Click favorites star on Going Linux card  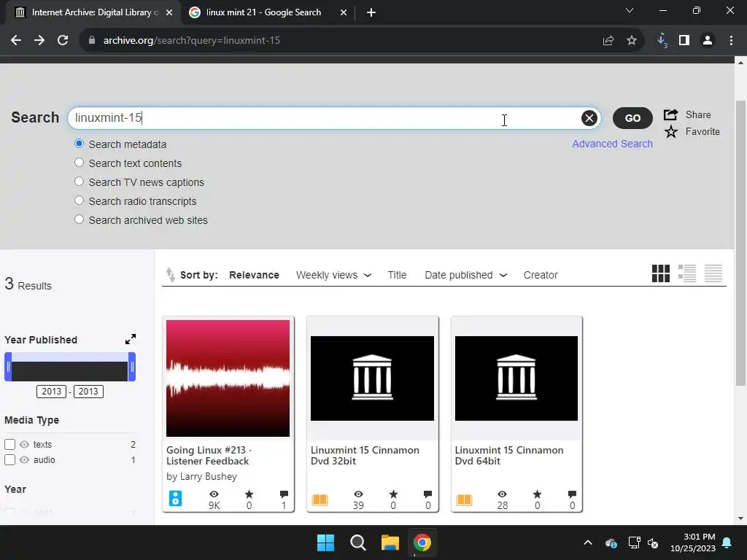pyautogui.click(x=249, y=494)
